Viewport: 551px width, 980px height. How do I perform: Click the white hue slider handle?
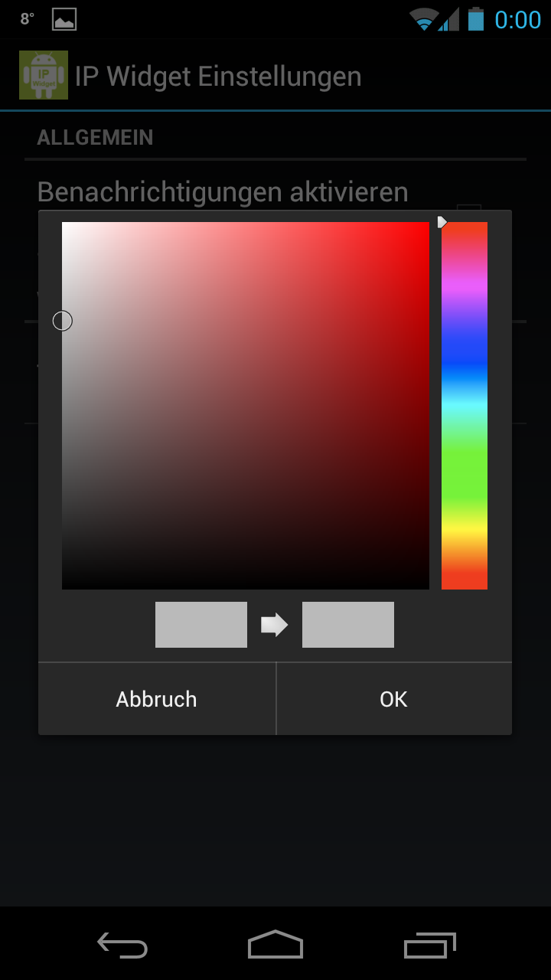click(x=442, y=222)
